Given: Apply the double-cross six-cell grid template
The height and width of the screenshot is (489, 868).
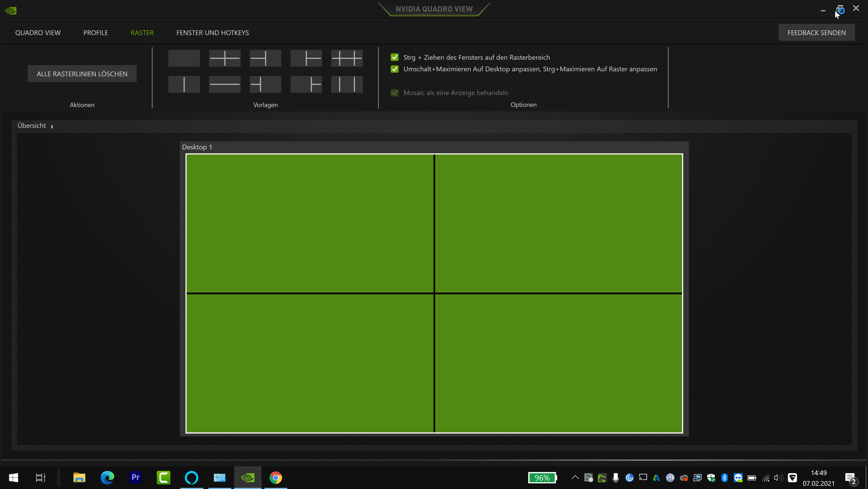Looking at the screenshot, I should (x=347, y=58).
